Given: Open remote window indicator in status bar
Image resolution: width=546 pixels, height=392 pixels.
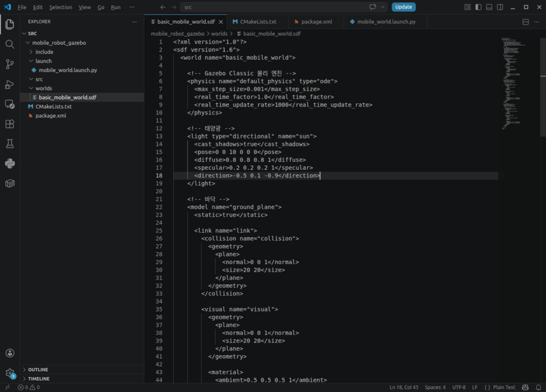Looking at the screenshot, I should (7, 387).
